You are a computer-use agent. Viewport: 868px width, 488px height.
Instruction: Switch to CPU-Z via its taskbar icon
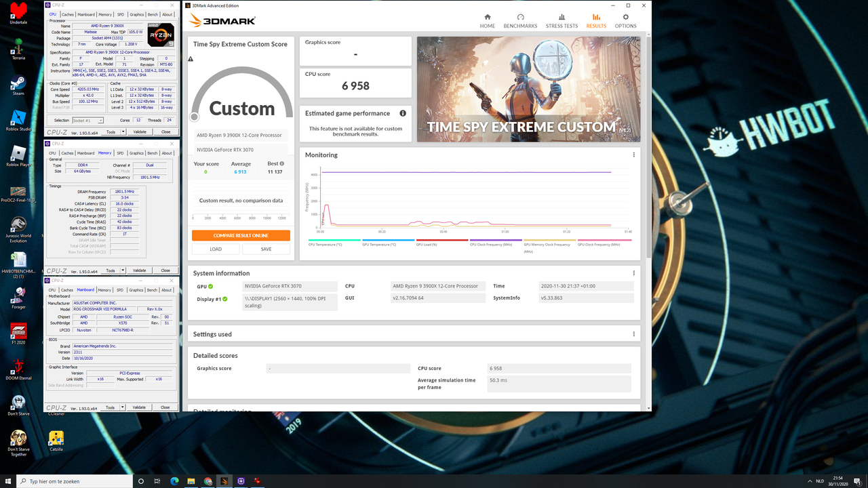(x=241, y=481)
